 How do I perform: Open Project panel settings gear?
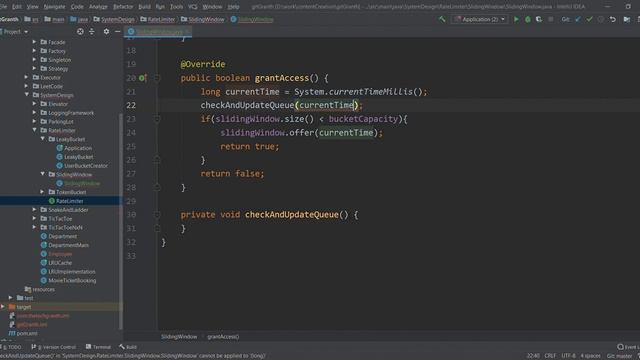pos(106,31)
